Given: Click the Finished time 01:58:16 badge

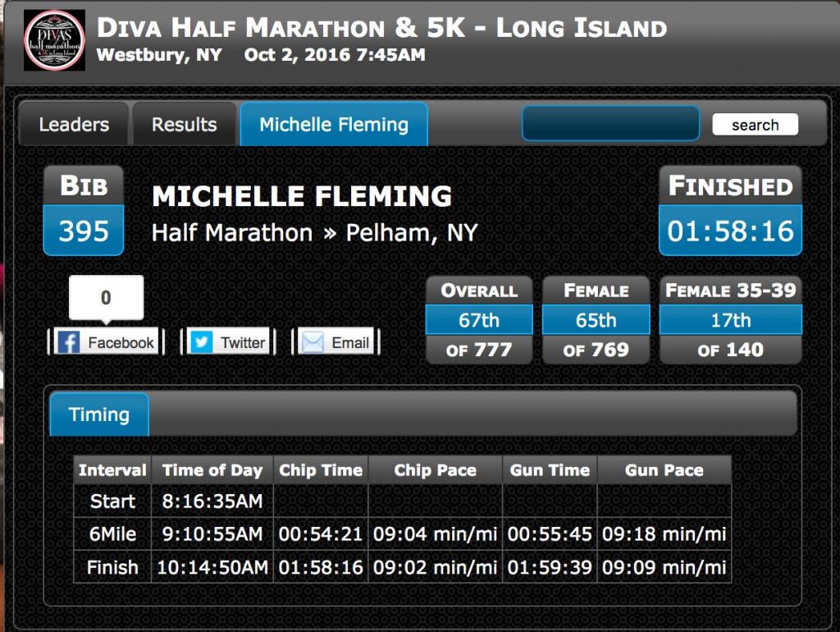Looking at the screenshot, I should 730,210.
